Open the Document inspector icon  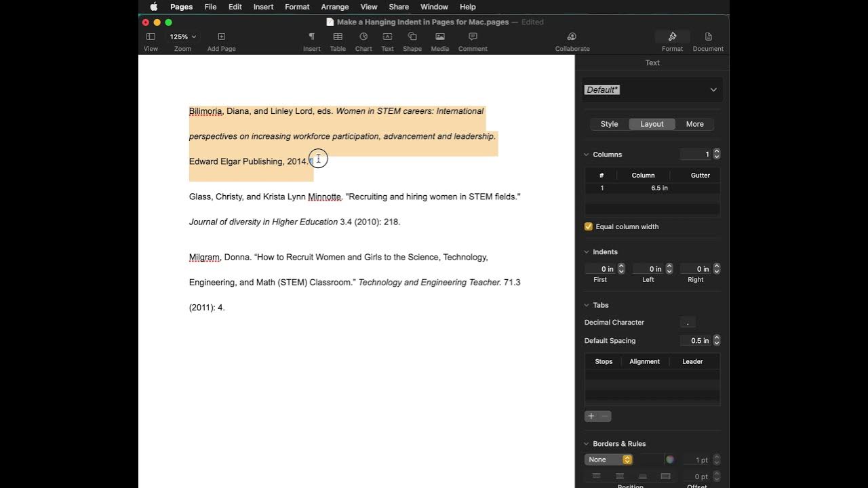[708, 37]
